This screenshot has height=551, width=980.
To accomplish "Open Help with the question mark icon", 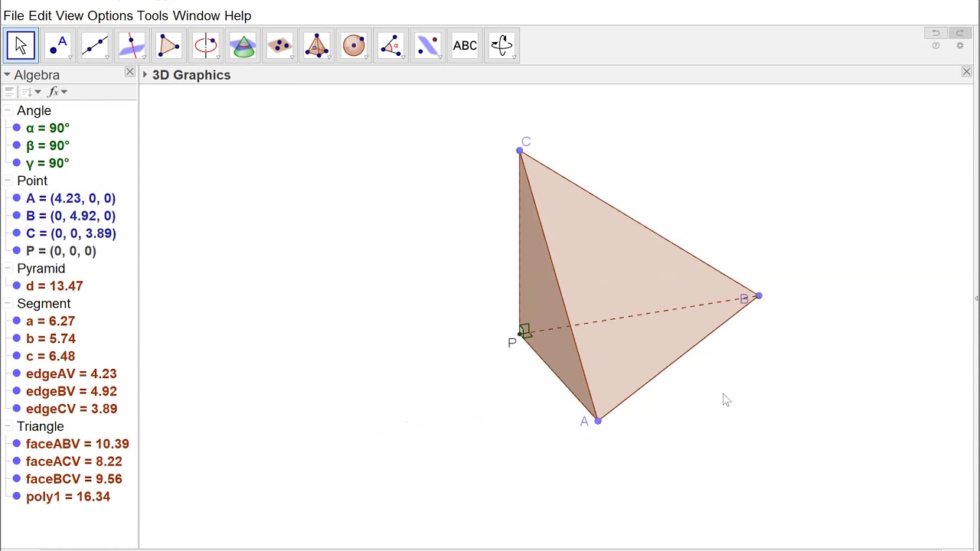I will click(x=936, y=47).
